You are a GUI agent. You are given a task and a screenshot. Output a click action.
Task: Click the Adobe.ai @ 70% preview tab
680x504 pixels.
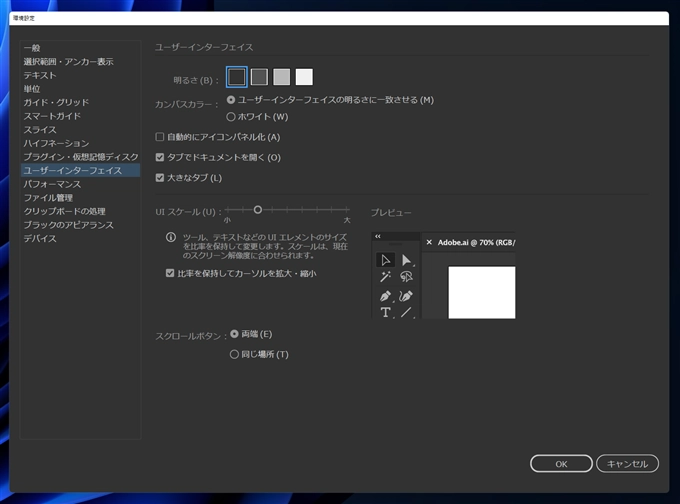(469, 242)
